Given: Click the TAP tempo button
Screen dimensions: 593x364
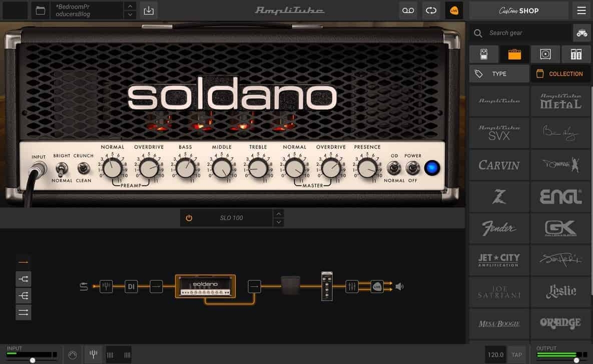Looking at the screenshot, I should click(516, 355).
